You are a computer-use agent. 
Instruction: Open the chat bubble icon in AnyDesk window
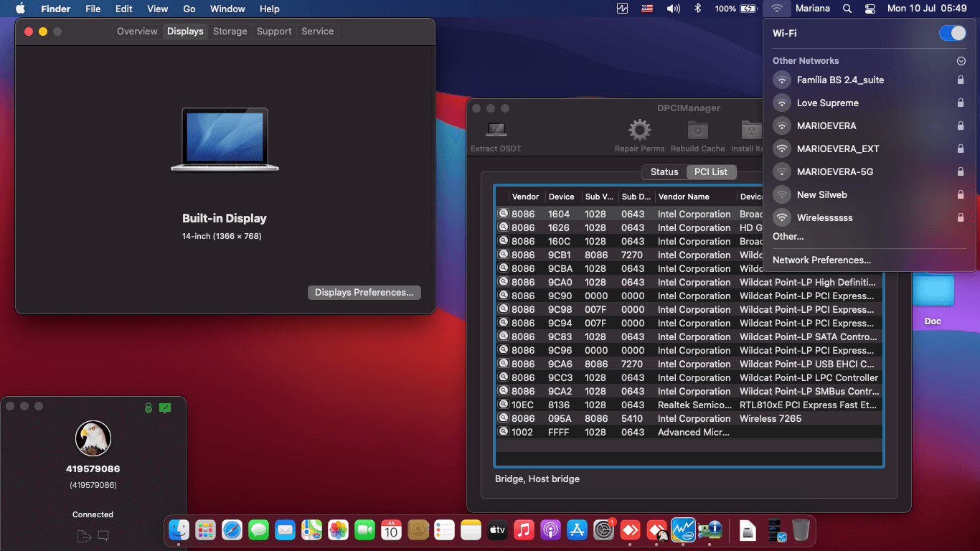103,535
